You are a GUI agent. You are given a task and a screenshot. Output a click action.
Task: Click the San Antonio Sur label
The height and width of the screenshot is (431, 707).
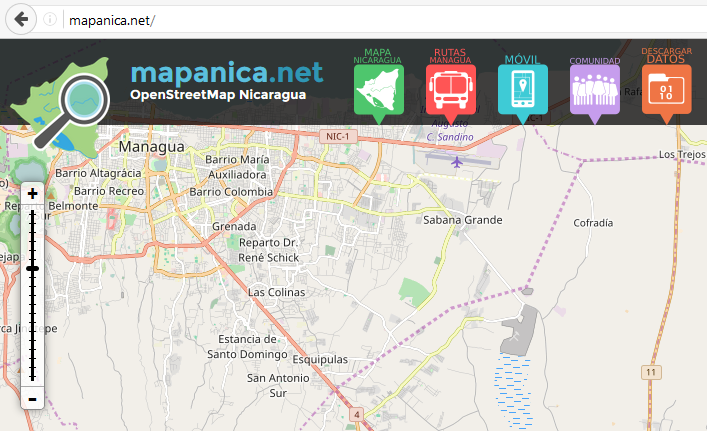click(x=278, y=385)
